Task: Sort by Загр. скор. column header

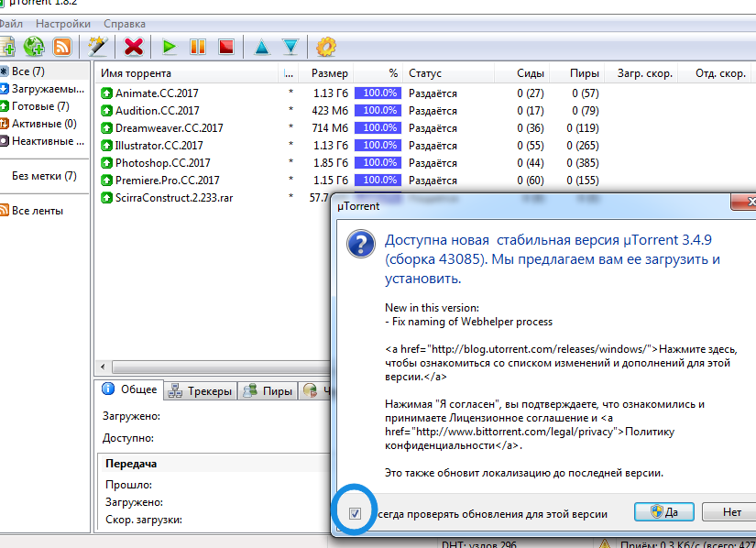Action: click(641, 73)
